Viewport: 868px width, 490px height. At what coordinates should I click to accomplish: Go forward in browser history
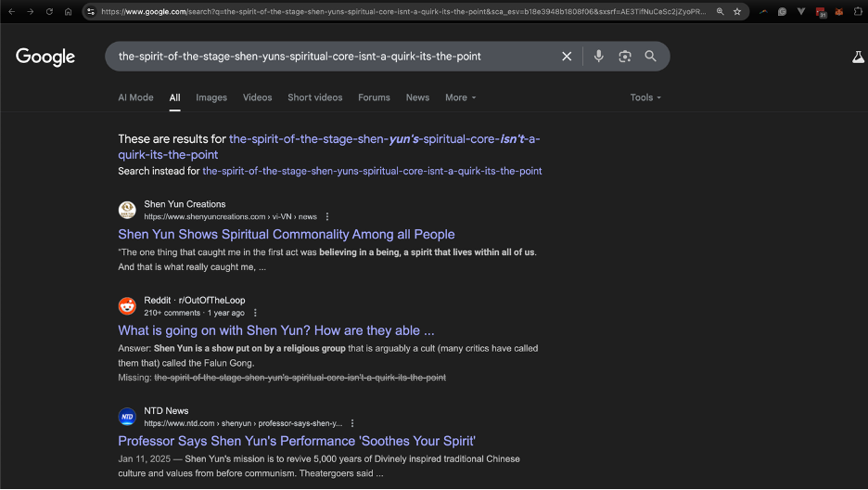(31, 11)
